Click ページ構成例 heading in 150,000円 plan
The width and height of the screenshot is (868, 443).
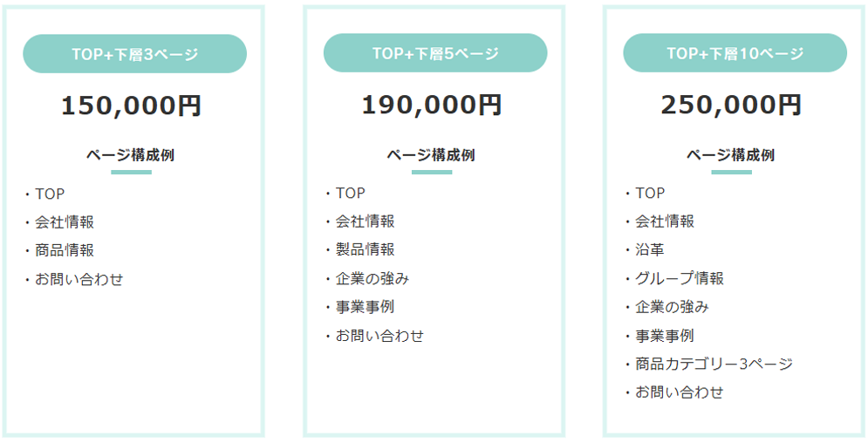click(131, 155)
